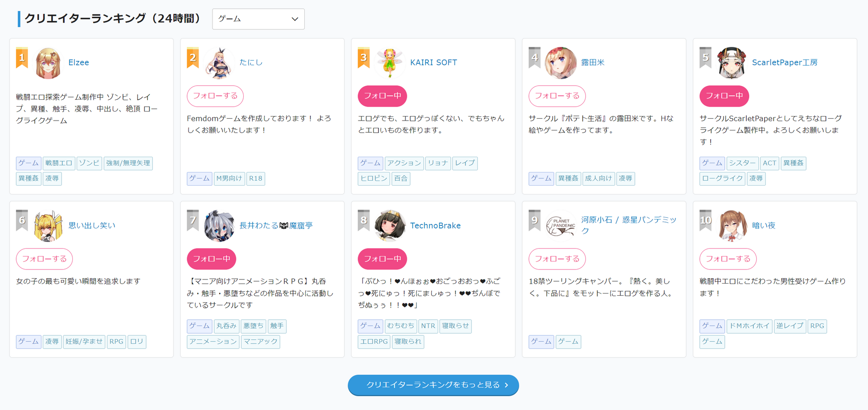Select the 成人向け tag

tap(599, 179)
